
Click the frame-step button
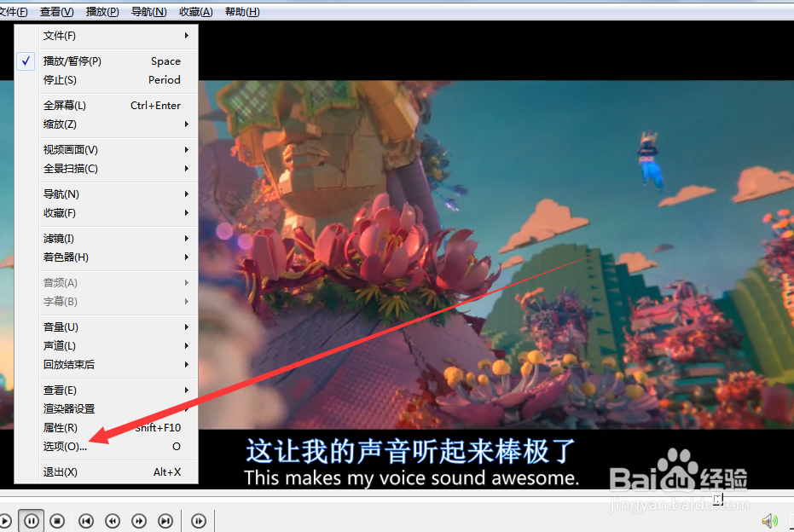tap(199, 521)
